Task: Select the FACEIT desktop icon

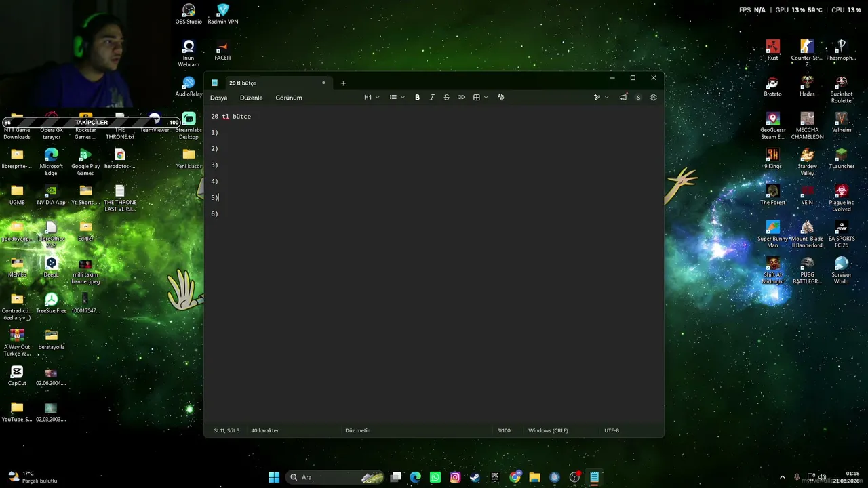Action: click(222, 50)
